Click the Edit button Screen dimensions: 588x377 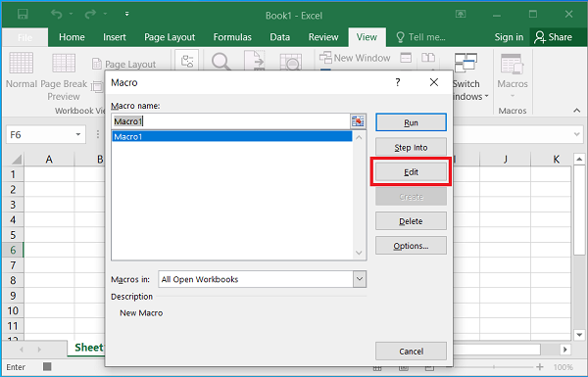click(x=411, y=172)
